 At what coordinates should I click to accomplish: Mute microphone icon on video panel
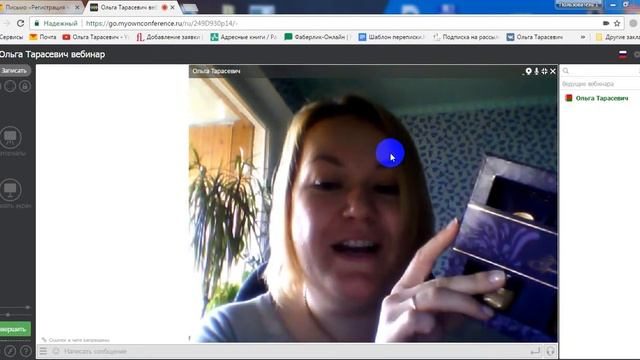click(x=536, y=71)
